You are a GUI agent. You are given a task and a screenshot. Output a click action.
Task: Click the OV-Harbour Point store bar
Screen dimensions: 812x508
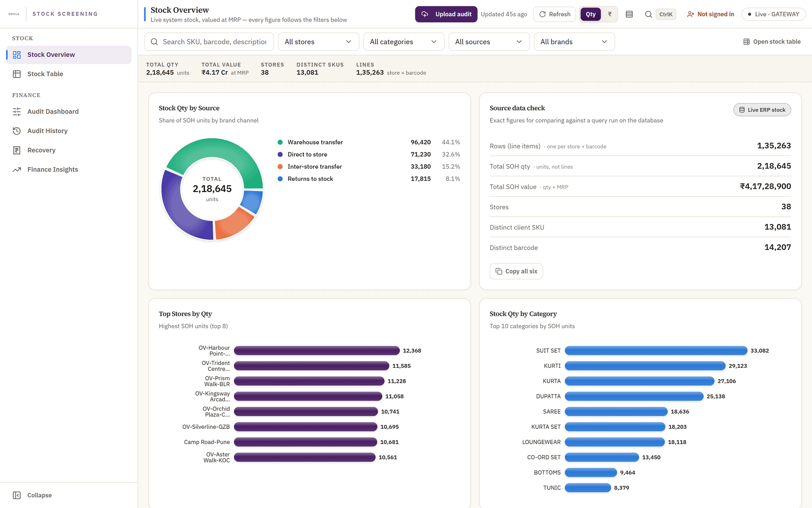317,351
